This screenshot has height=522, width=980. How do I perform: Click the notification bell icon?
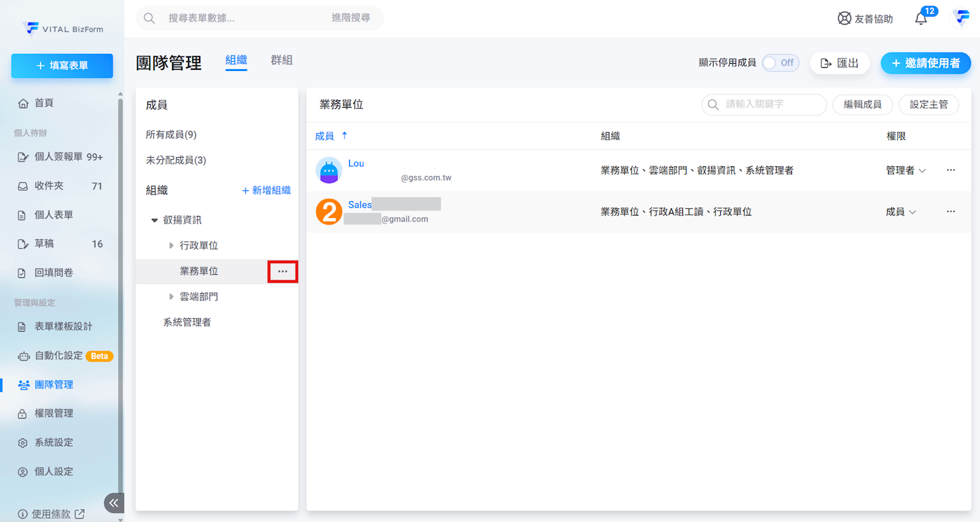click(x=921, y=19)
